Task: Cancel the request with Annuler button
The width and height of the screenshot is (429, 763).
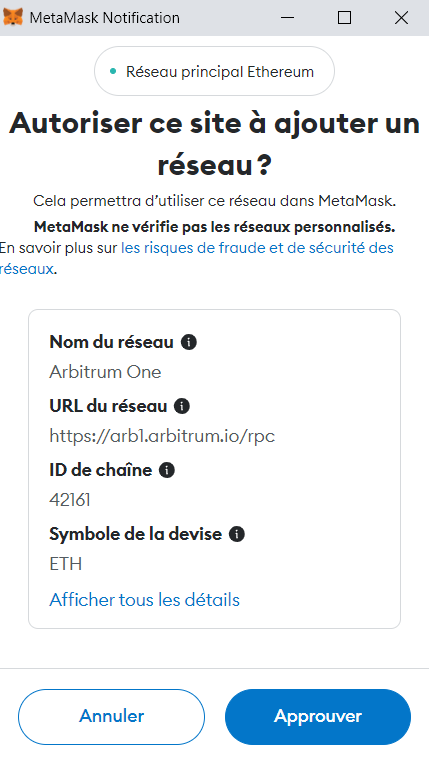Action: point(111,716)
